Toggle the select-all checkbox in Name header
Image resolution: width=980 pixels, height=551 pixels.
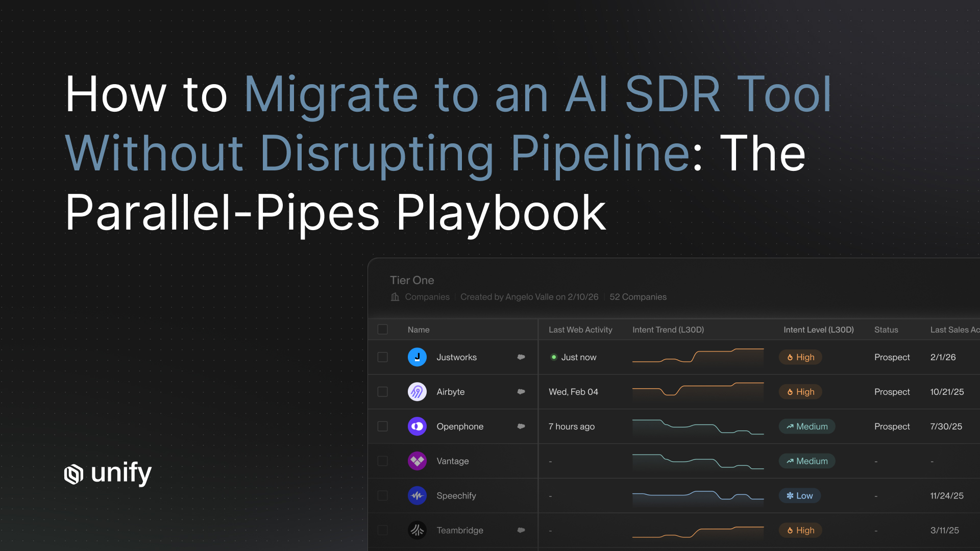pyautogui.click(x=382, y=330)
